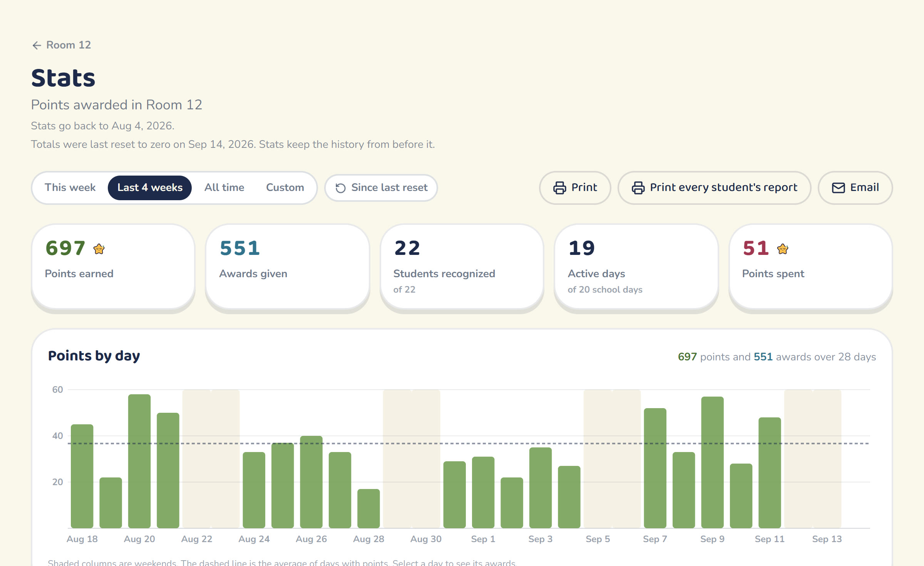Select the Sep 3 bar in the chart

(x=541, y=488)
